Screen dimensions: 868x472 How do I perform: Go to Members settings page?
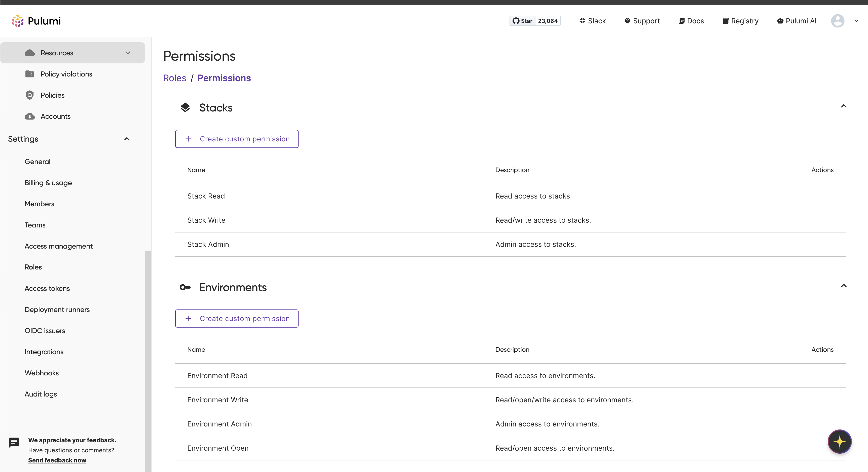(40, 204)
